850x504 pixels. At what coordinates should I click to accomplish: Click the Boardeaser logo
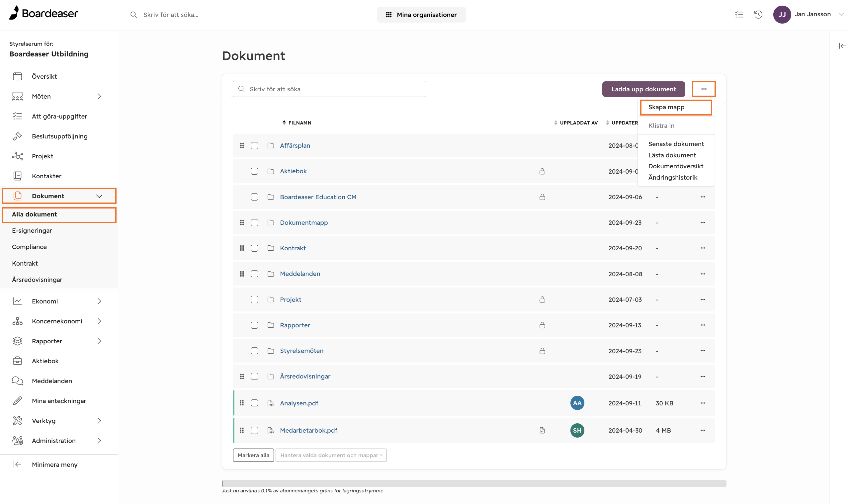43,13
